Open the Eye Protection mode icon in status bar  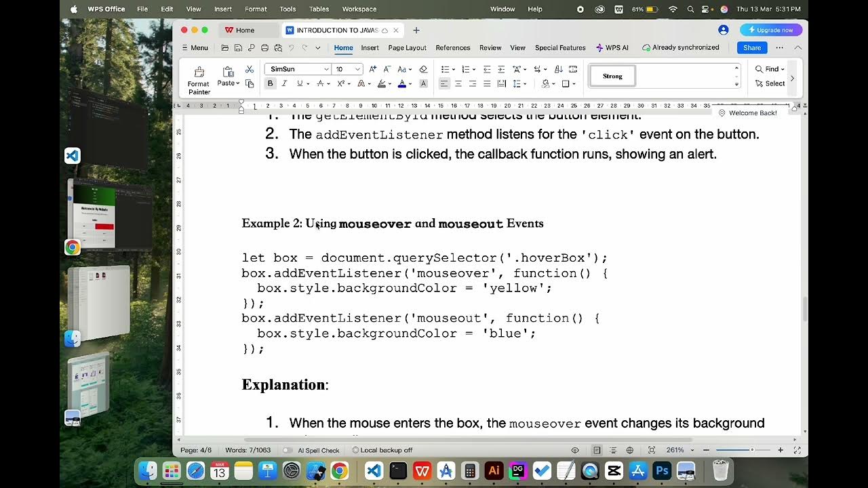click(x=575, y=450)
